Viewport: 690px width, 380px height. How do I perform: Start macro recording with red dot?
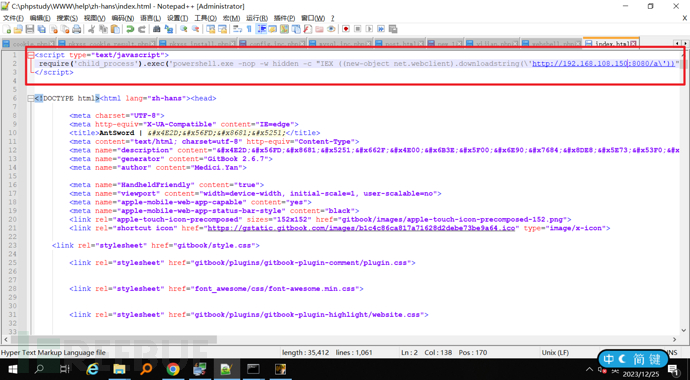(346, 29)
